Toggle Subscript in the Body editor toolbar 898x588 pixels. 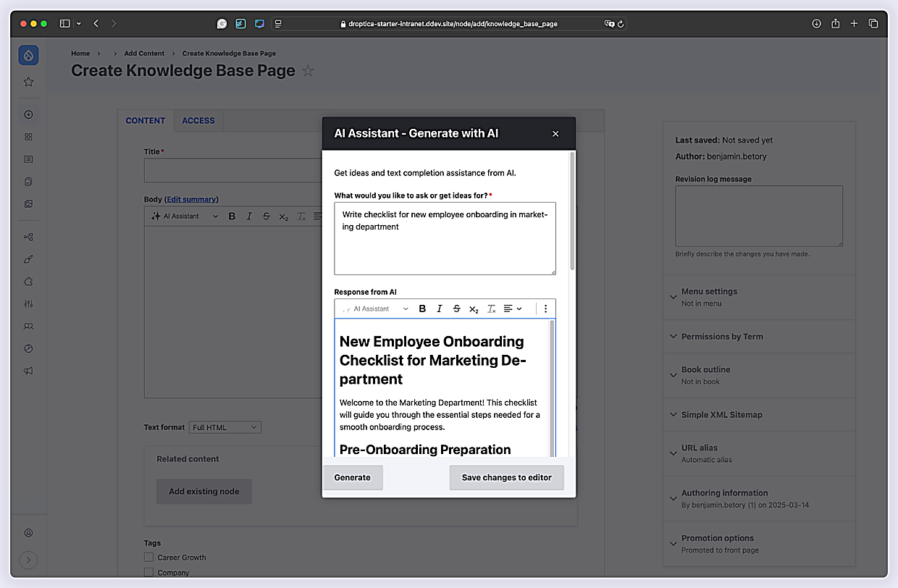point(284,217)
